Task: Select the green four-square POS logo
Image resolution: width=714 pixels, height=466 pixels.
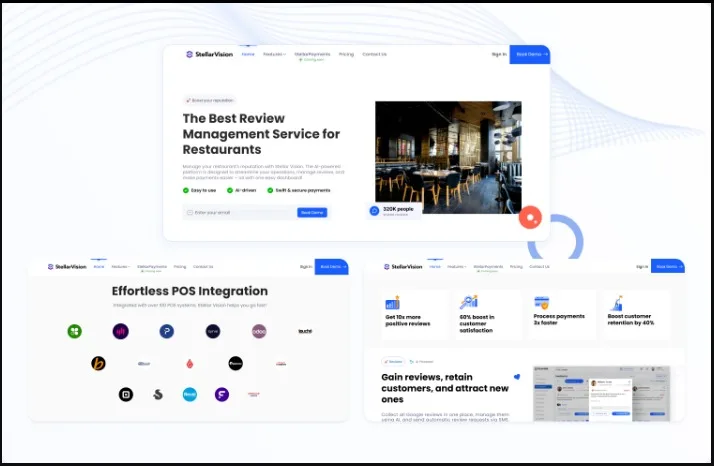Action: (75, 331)
